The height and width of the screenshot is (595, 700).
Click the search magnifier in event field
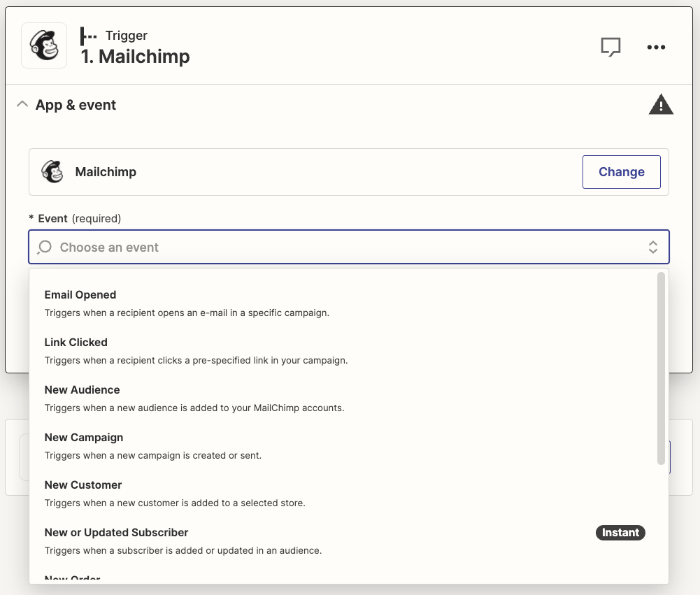click(44, 247)
